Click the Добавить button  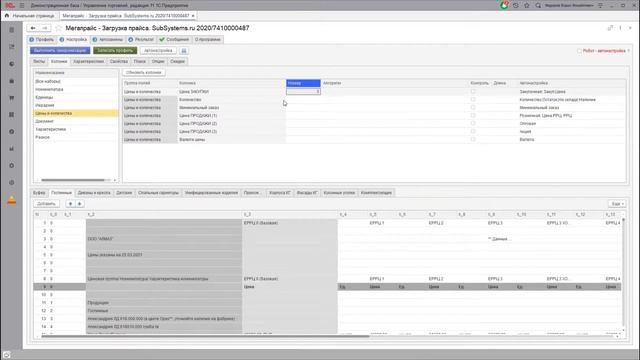tap(47, 204)
